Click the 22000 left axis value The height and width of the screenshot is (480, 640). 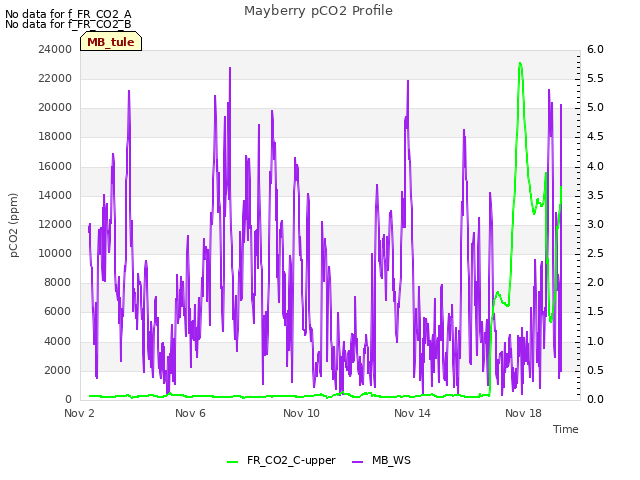[x=55, y=78]
